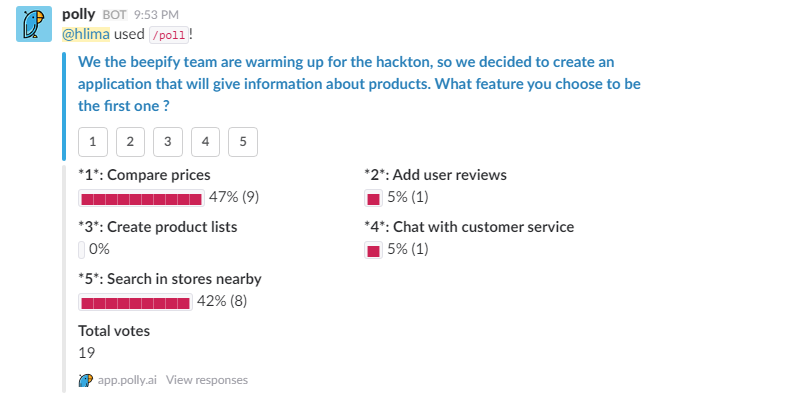
Task: Click the Chat with customer service 5% bar
Action: coord(373,250)
